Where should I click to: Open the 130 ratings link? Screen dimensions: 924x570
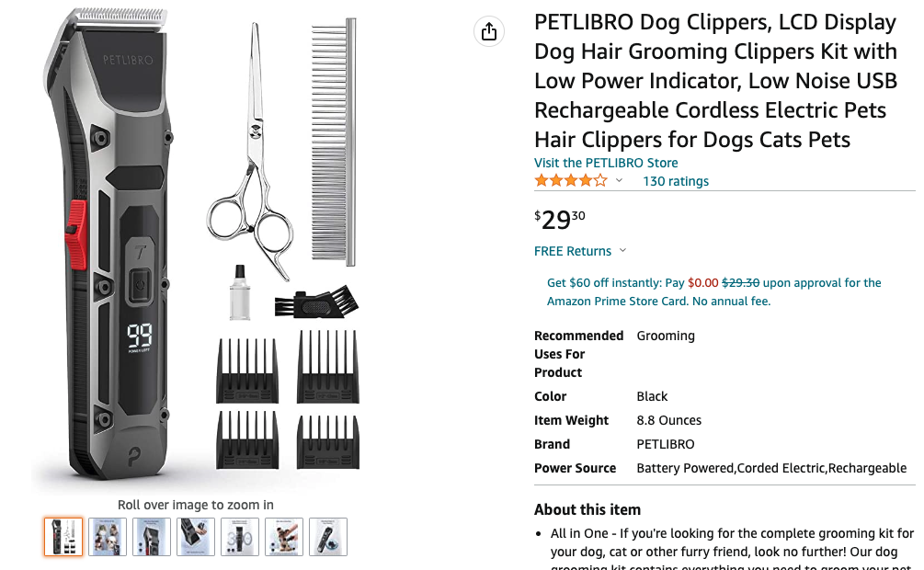point(676,181)
